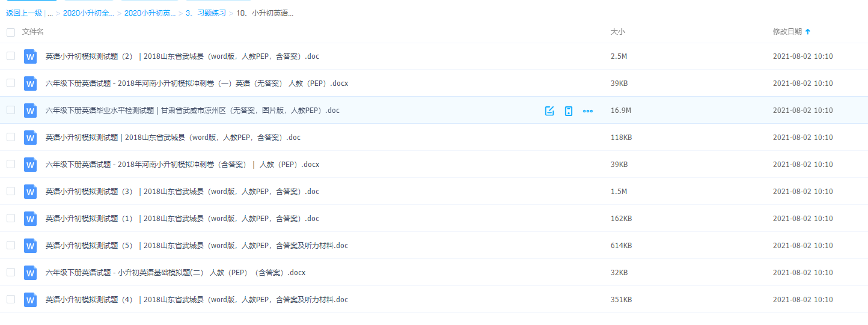Image resolution: width=868 pixels, height=325 pixels.
Task: Click the Word icon of the 118KB file
Action: [x=30, y=138]
